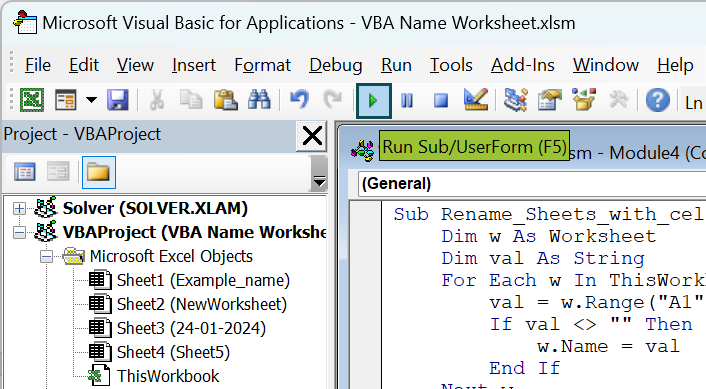706x389 pixels.
Task: Open the Help menu
Action: click(675, 65)
